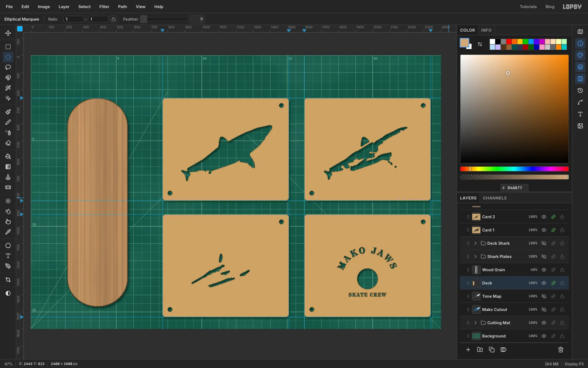Select the Gradient tool

[x=8, y=167]
